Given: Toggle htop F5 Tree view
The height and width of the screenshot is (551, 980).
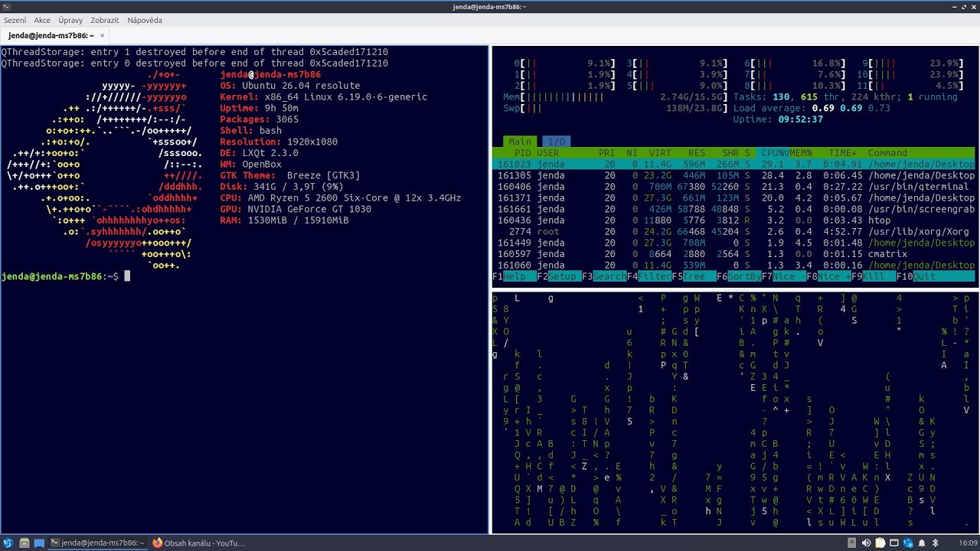Looking at the screenshot, I should 694,276.
